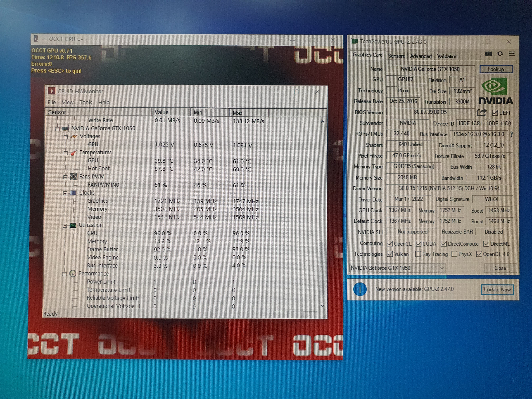Click the GPU-Z screenshot camera icon
The height and width of the screenshot is (399, 532).
tap(488, 54)
